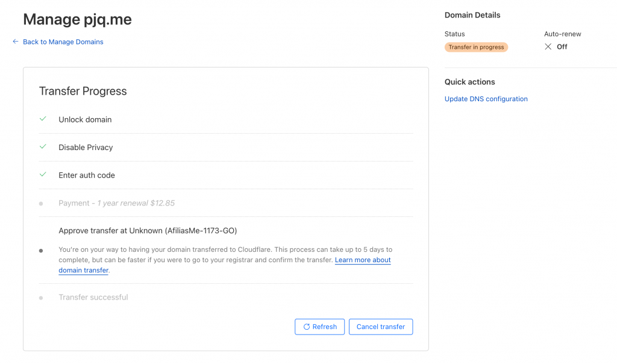Click the Payment step bullet dot

pos(41,204)
